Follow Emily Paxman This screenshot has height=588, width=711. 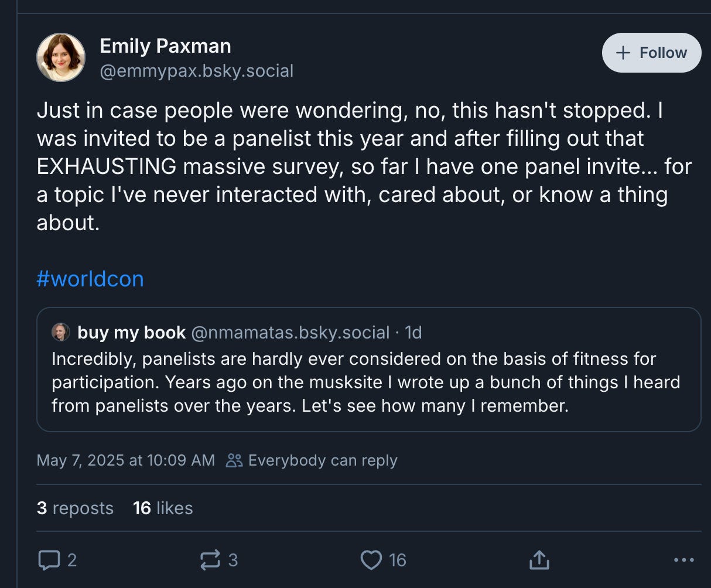(651, 53)
